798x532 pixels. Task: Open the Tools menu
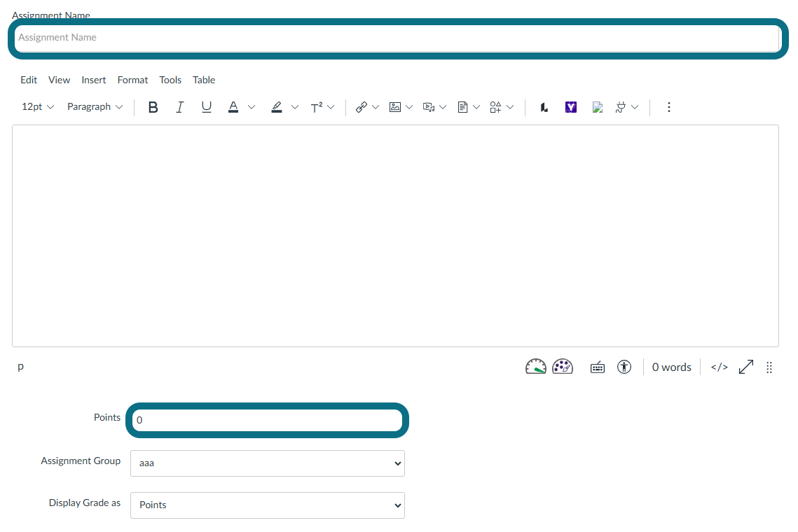coord(170,80)
